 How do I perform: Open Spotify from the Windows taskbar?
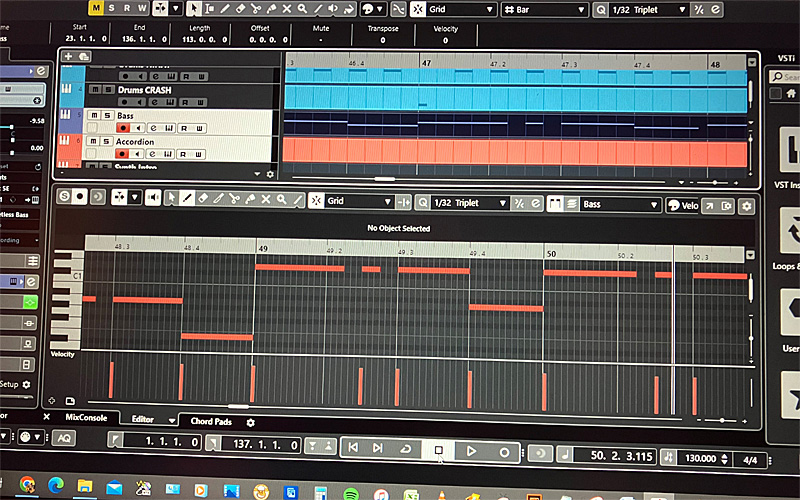[x=353, y=491]
